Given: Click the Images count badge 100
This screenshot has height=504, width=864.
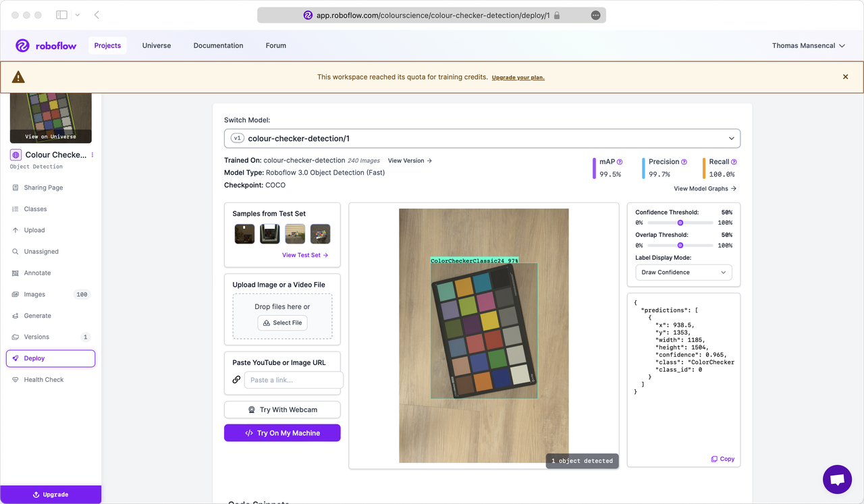Looking at the screenshot, I should point(82,294).
